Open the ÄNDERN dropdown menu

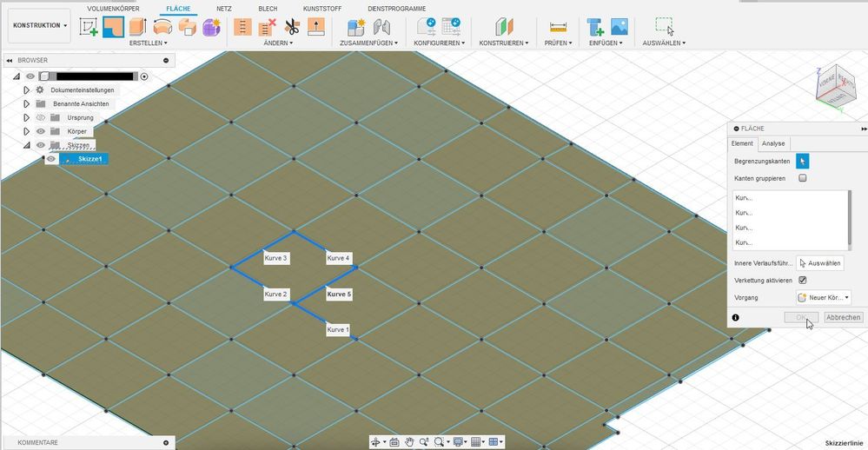click(x=278, y=43)
